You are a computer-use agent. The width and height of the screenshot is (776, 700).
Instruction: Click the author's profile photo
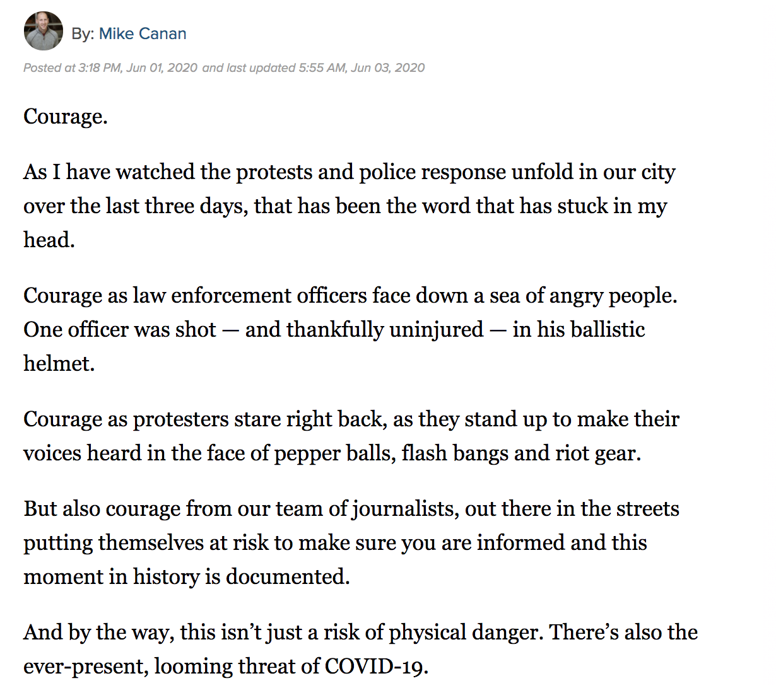43,31
